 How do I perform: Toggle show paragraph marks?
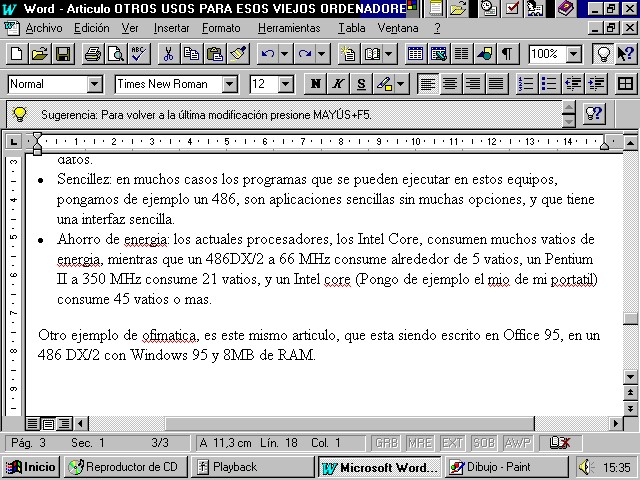pos(507,54)
